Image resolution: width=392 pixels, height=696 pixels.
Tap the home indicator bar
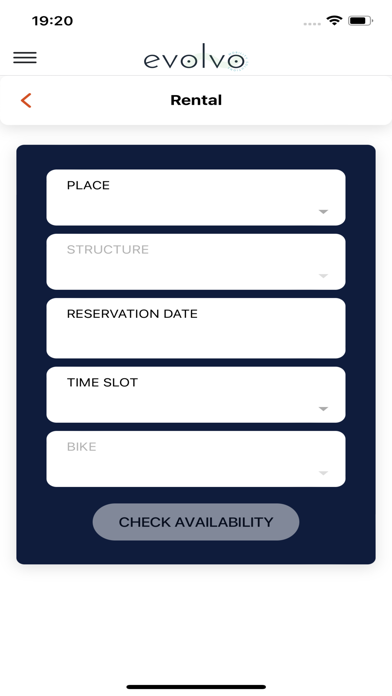(196, 687)
